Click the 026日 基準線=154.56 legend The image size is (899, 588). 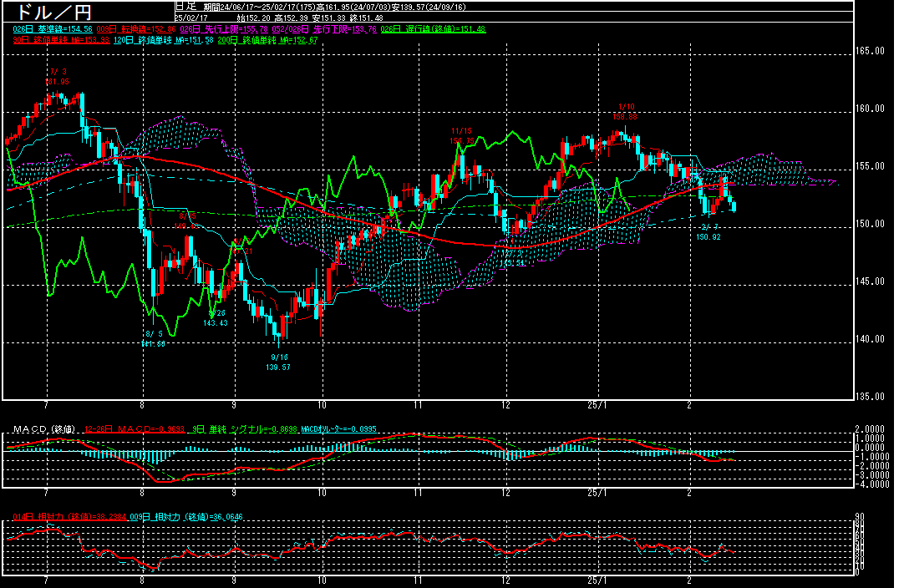click(53, 29)
